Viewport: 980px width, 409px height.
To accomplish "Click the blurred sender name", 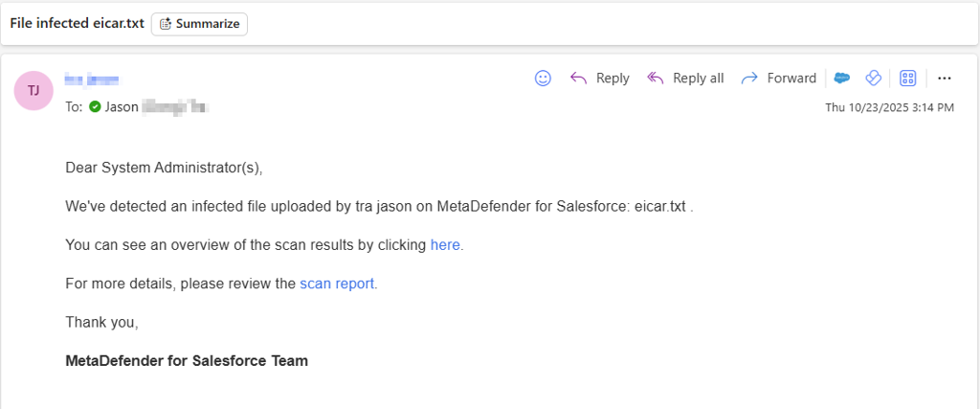I will click(92, 79).
